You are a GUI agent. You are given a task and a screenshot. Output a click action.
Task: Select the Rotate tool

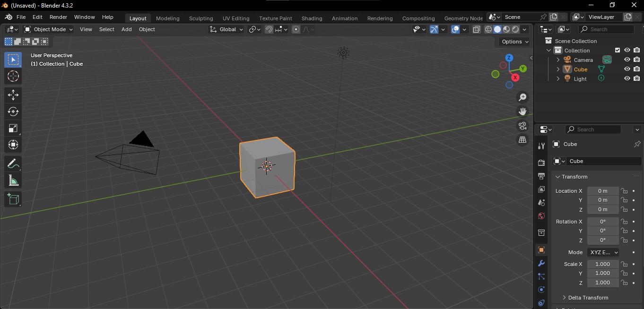tap(13, 112)
